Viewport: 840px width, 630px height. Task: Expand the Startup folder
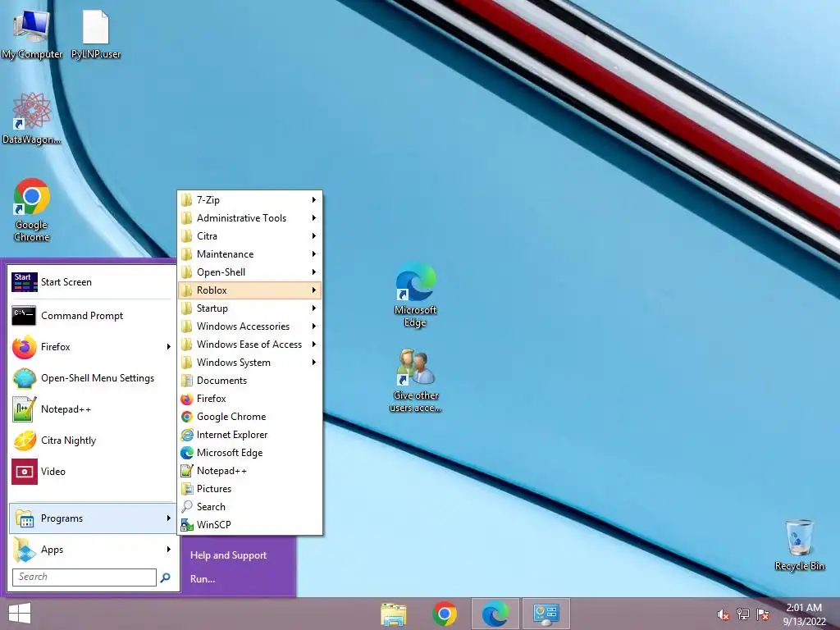(249, 308)
